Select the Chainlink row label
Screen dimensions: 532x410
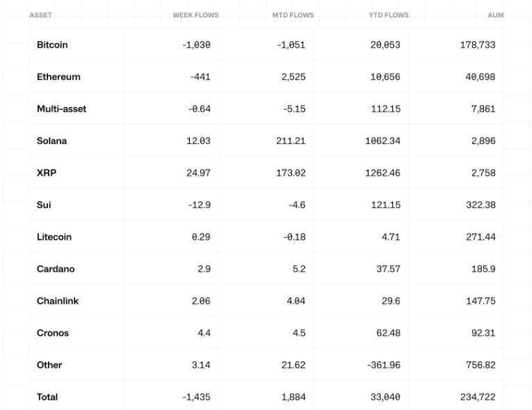(x=58, y=301)
